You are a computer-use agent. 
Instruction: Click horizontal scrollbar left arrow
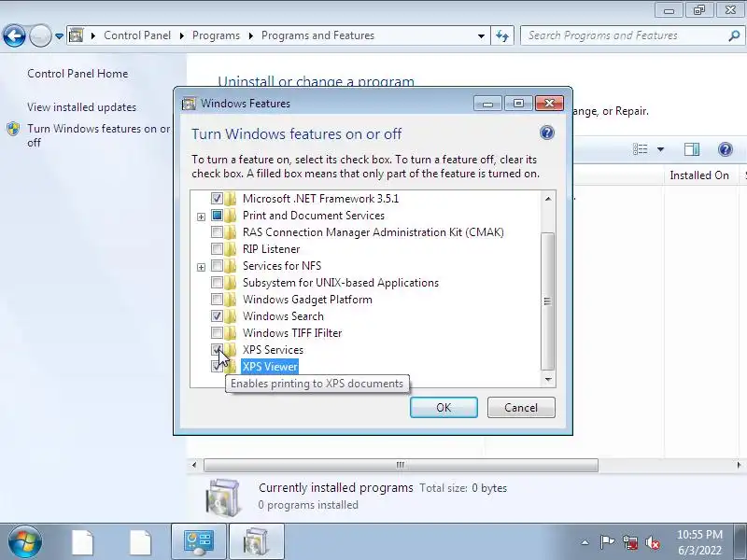coord(194,465)
